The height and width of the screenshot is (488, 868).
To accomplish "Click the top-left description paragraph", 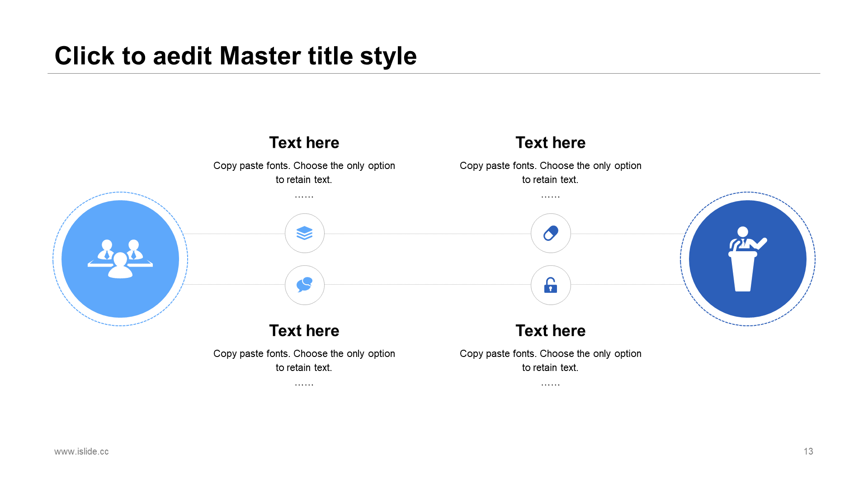I will (304, 173).
